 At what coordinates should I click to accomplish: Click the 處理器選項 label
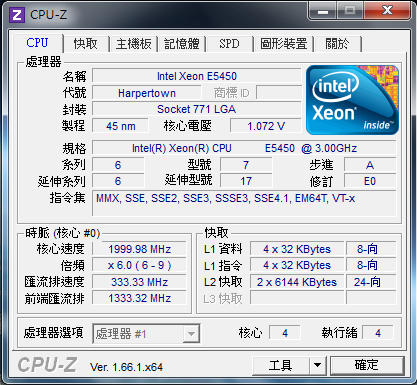coord(53,333)
